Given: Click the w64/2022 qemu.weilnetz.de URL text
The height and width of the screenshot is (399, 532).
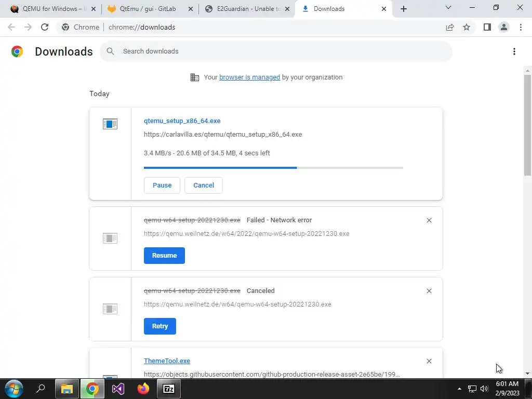Looking at the screenshot, I should pos(247,233).
